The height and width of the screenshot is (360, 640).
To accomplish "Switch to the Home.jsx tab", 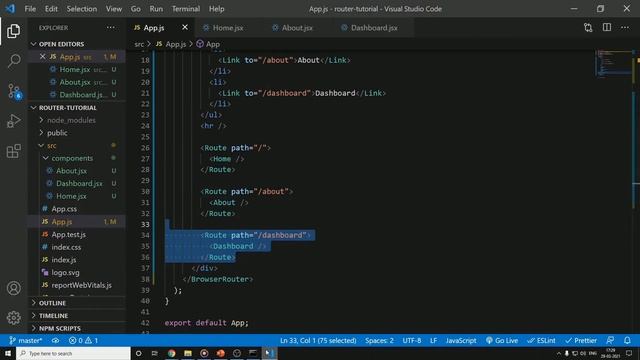I will (x=228, y=28).
